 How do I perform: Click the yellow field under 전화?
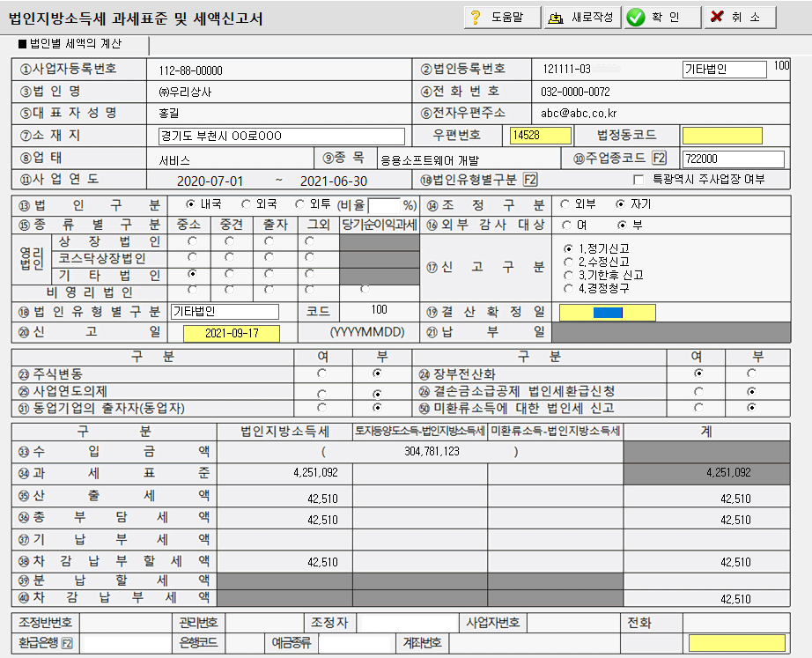[x=736, y=643]
